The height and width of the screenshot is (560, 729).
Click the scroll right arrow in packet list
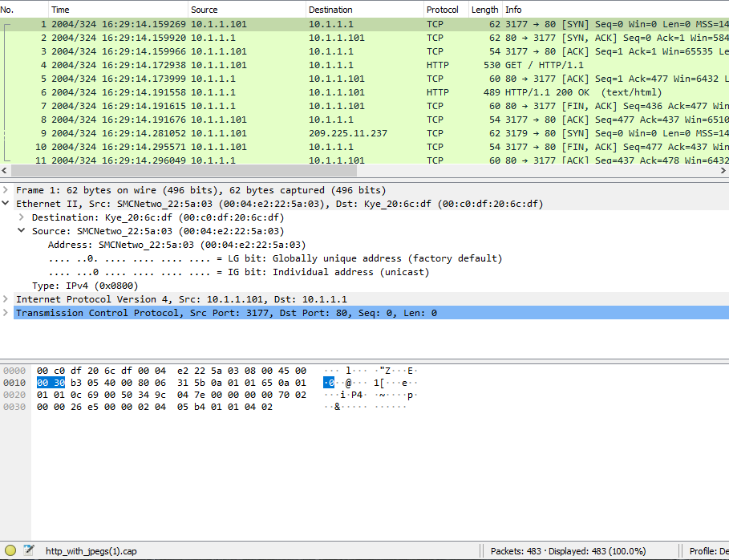723,171
